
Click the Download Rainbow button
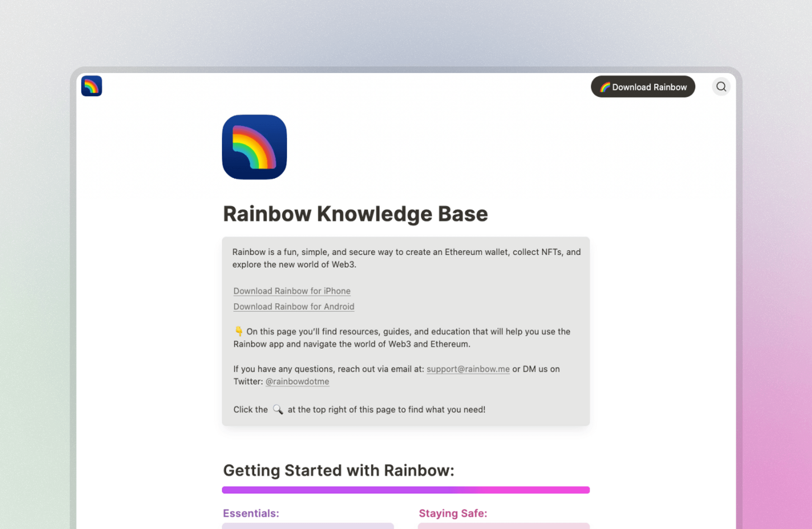point(643,87)
